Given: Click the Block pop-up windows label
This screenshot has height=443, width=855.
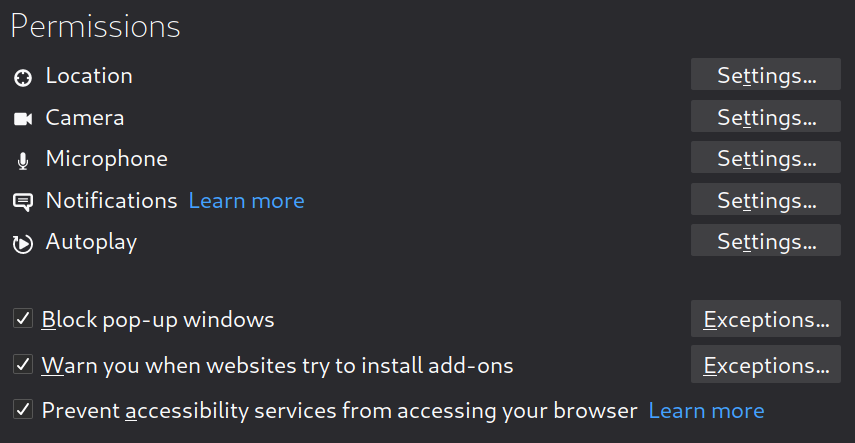Looking at the screenshot, I should 158,320.
